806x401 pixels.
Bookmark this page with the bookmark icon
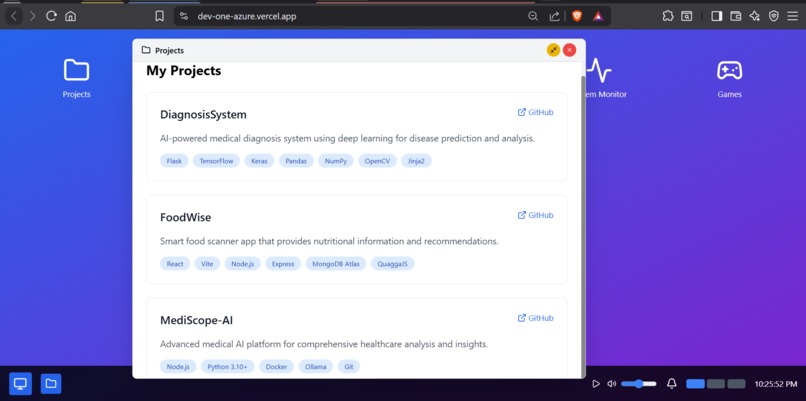point(159,16)
